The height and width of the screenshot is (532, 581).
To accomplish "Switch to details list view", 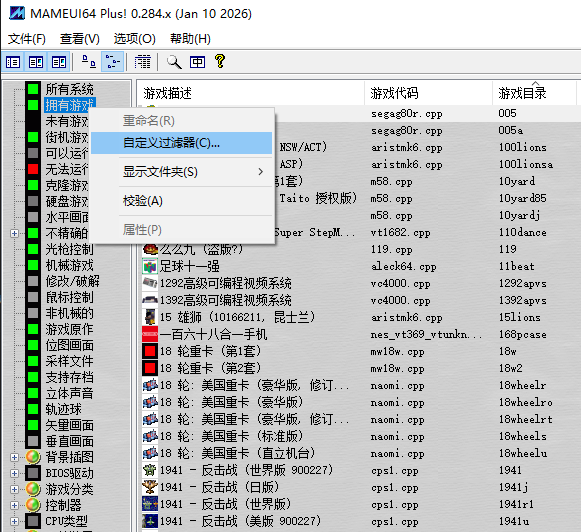I will [143, 62].
